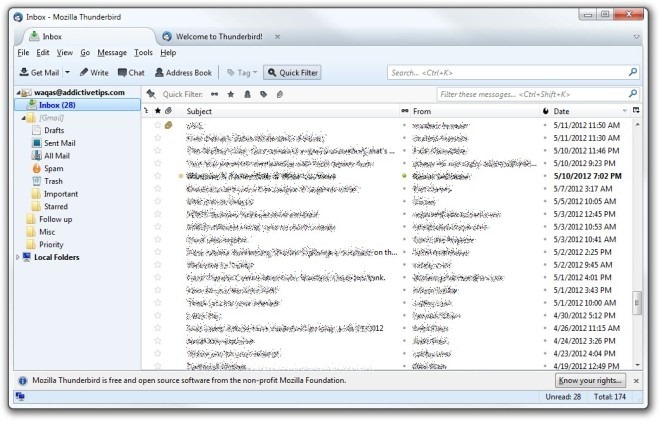Open the list all tabs dropdown

(636, 37)
